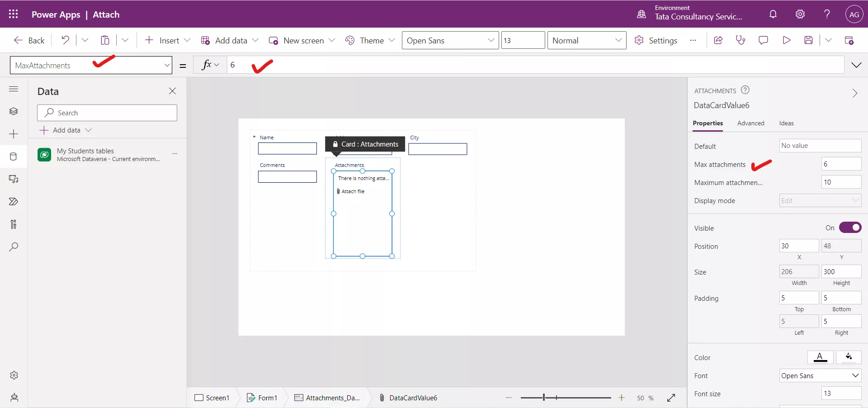Screen dimensions: 868x408
Task: Switch to the Advanced tab
Action: [x=750, y=123]
